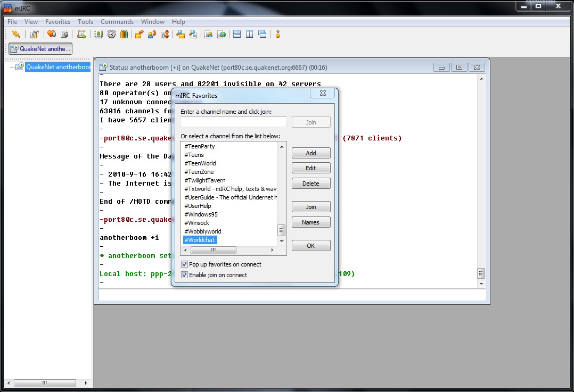Viewport: 574px width, 392px height.
Task: Click treebar horizontal scroll right arrow
Action: pos(86,383)
